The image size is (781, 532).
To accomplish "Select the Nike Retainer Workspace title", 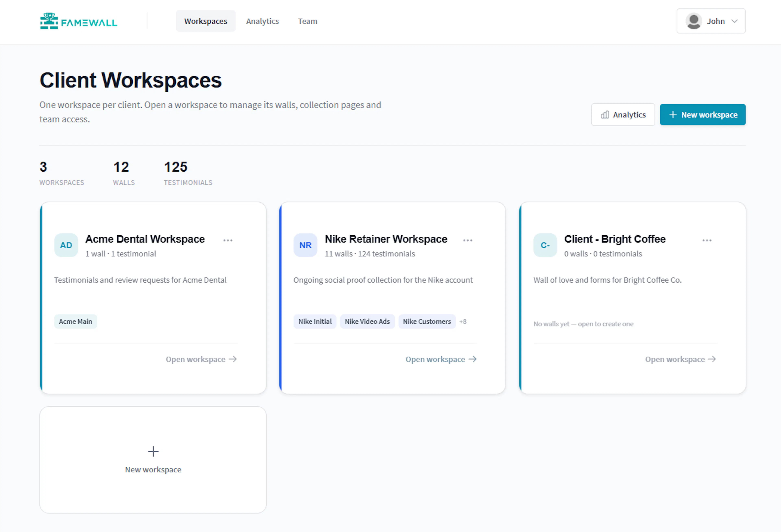I will tap(386, 239).
